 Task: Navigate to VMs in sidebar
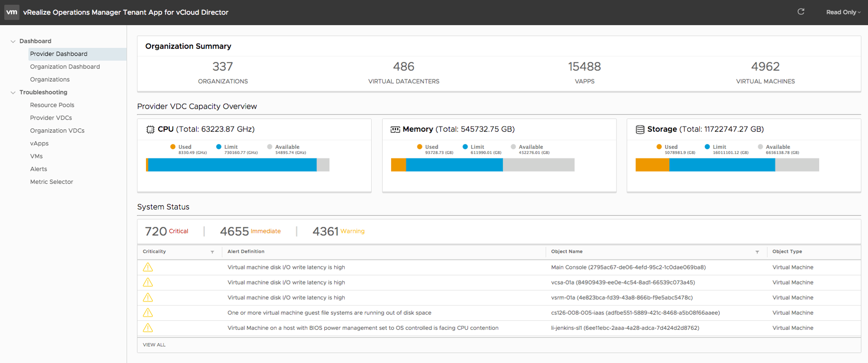pyautogui.click(x=37, y=157)
